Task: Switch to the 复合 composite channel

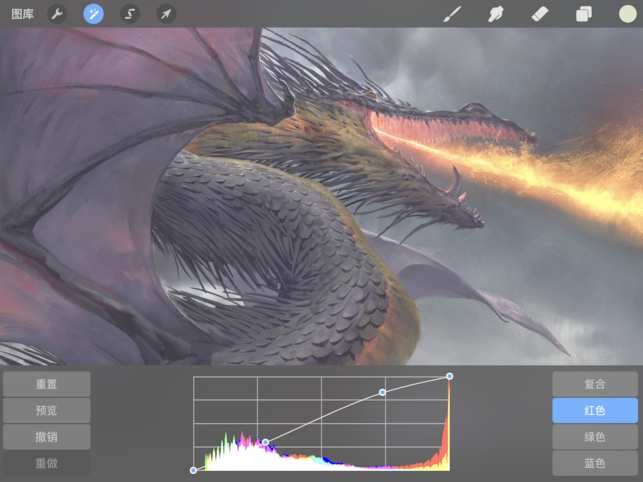Action: tap(595, 384)
